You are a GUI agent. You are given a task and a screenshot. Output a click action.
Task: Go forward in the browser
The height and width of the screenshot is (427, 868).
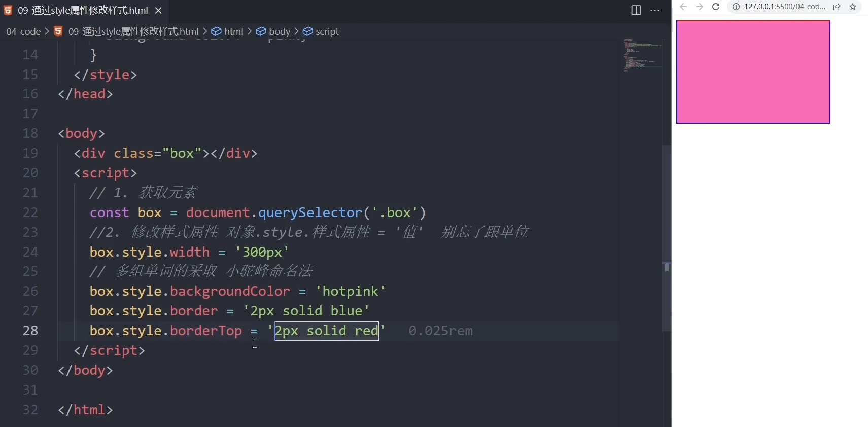pyautogui.click(x=700, y=7)
